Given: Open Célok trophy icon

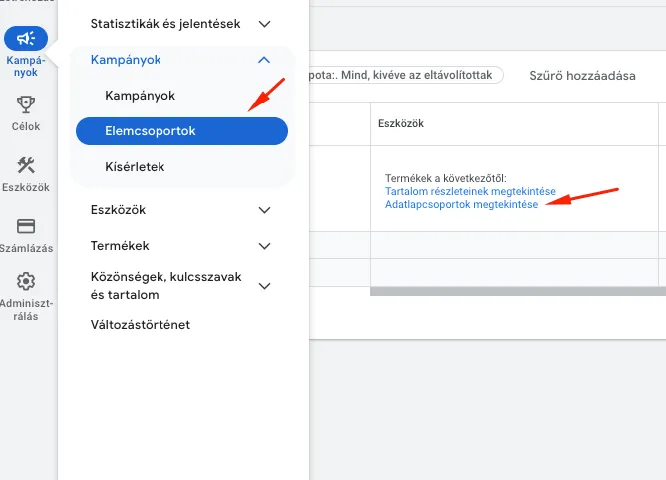Looking at the screenshot, I should (26, 104).
